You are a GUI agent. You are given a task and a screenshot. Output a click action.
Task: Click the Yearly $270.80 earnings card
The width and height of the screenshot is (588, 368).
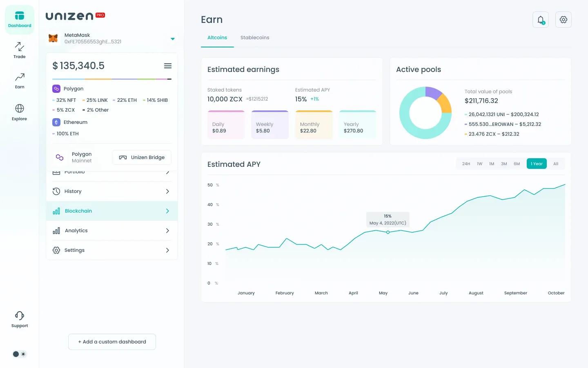pyautogui.click(x=358, y=125)
